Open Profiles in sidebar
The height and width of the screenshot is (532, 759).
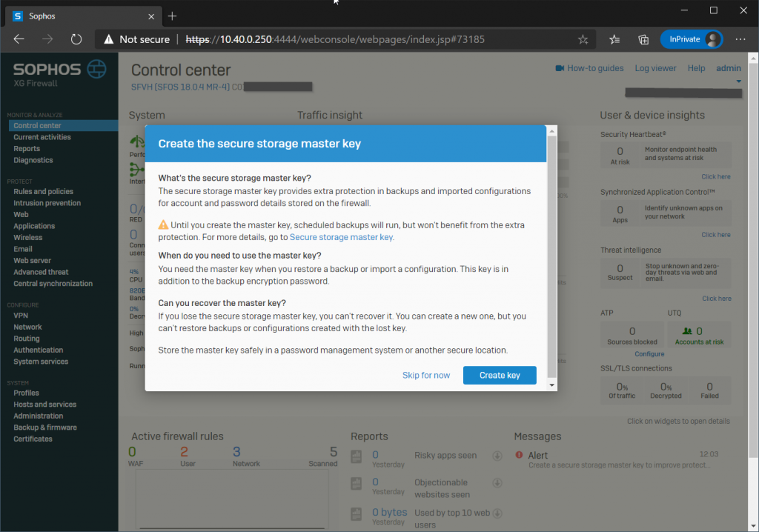click(26, 393)
